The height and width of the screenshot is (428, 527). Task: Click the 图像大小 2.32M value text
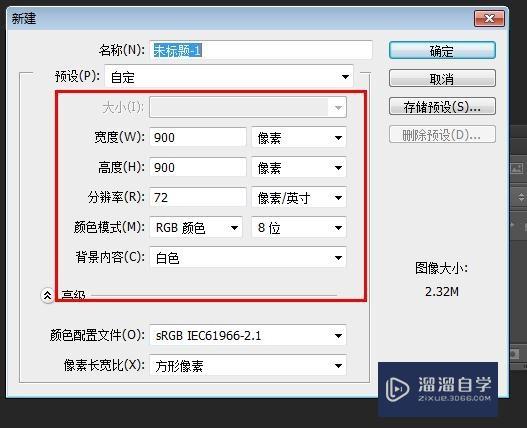click(442, 291)
